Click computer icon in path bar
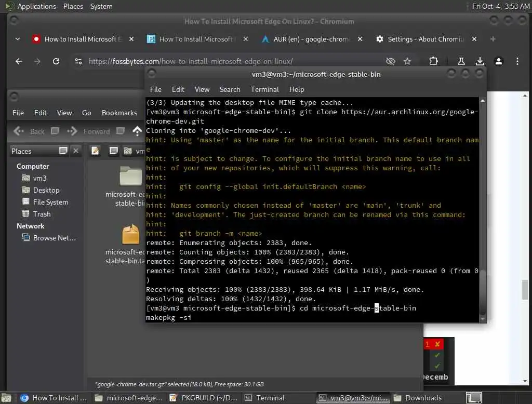The width and height of the screenshot is (532, 404). tap(113, 151)
